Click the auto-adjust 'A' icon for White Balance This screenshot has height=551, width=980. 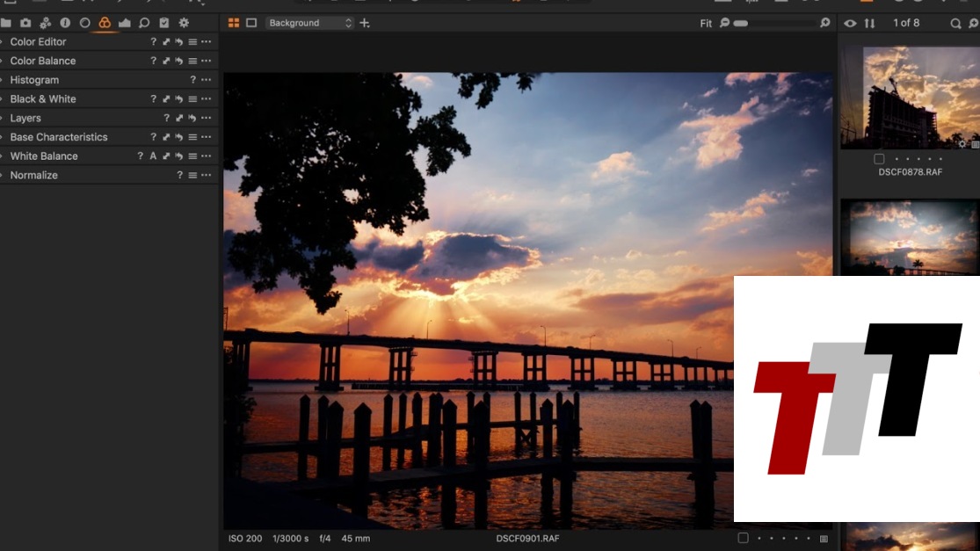(153, 156)
